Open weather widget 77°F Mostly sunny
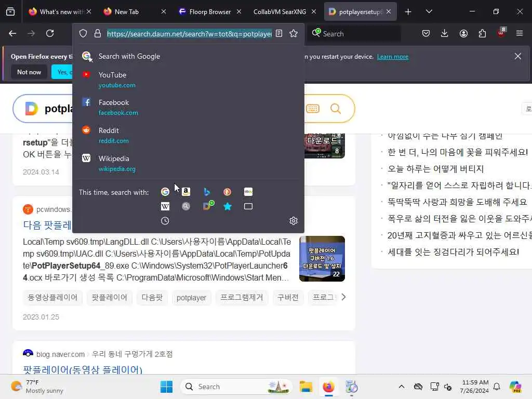This screenshot has height=399, width=532. pyautogui.click(x=37, y=387)
